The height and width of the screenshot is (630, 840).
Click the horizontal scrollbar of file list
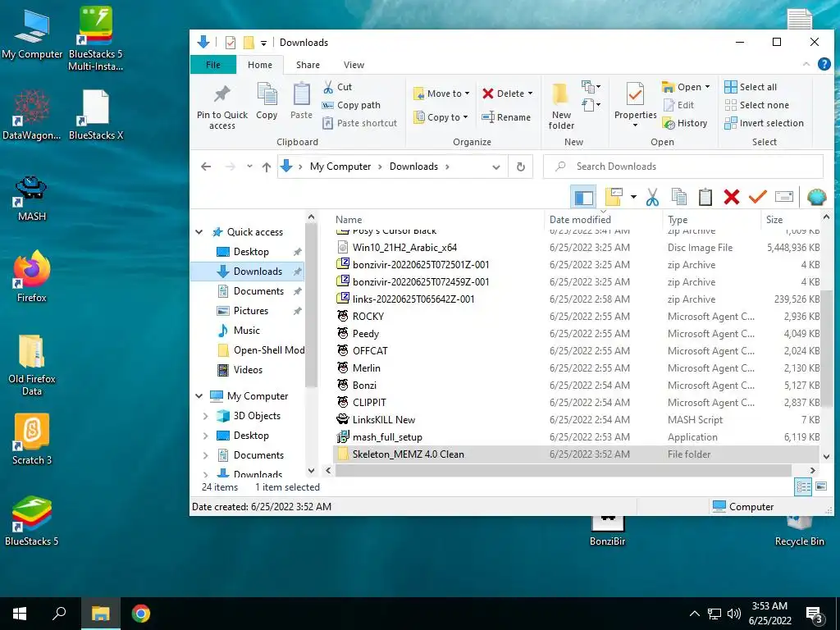pyautogui.click(x=563, y=470)
